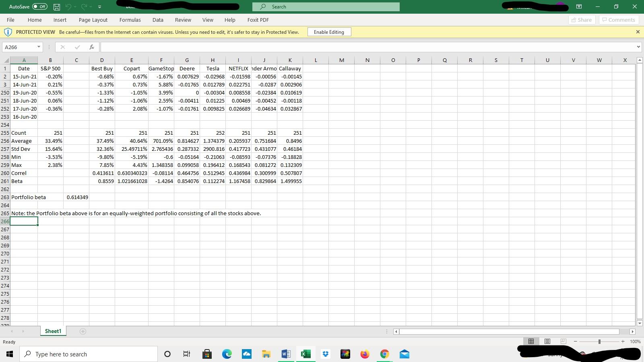Select the cell containing the Portfolio beta value
This screenshot has height=362, width=644.
pyautogui.click(x=76, y=197)
